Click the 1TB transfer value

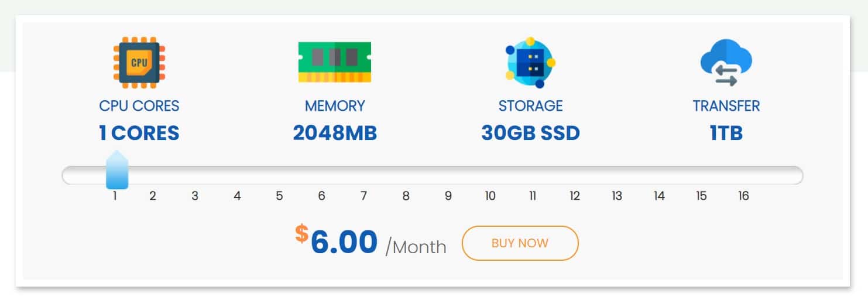point(726,134)
